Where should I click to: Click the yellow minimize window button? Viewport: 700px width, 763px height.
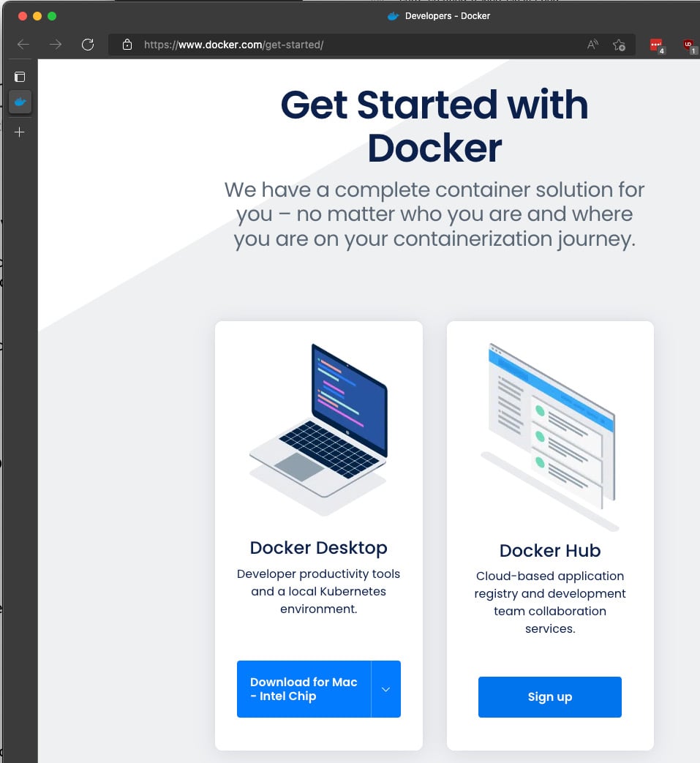tap(37, 16)
